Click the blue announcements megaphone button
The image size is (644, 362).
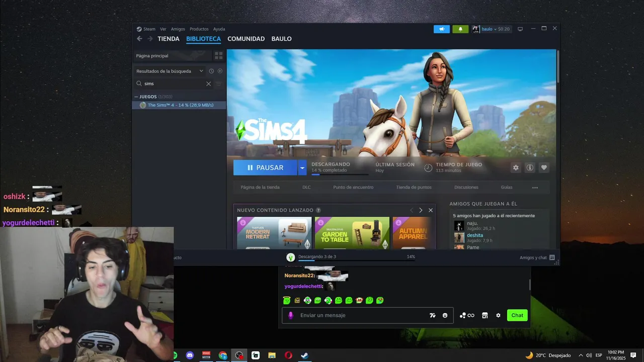point(442,29)
